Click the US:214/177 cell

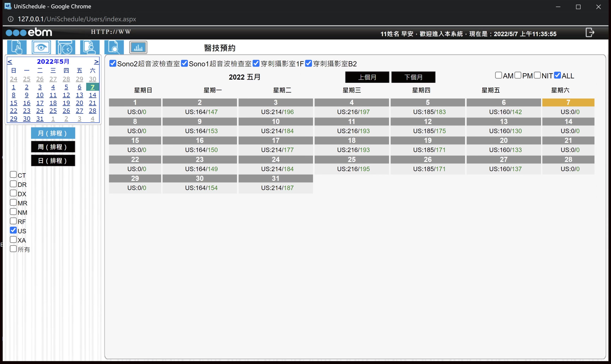click(277, 150)
